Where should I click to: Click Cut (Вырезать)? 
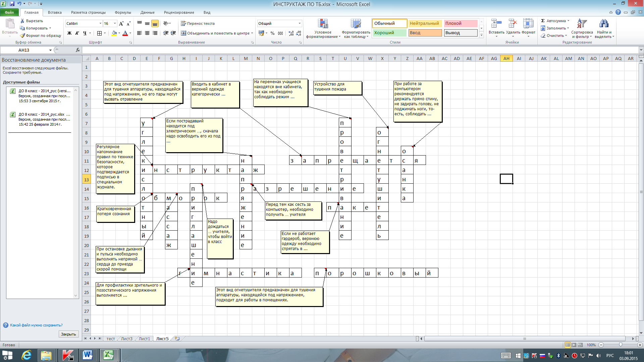(31, 21)
